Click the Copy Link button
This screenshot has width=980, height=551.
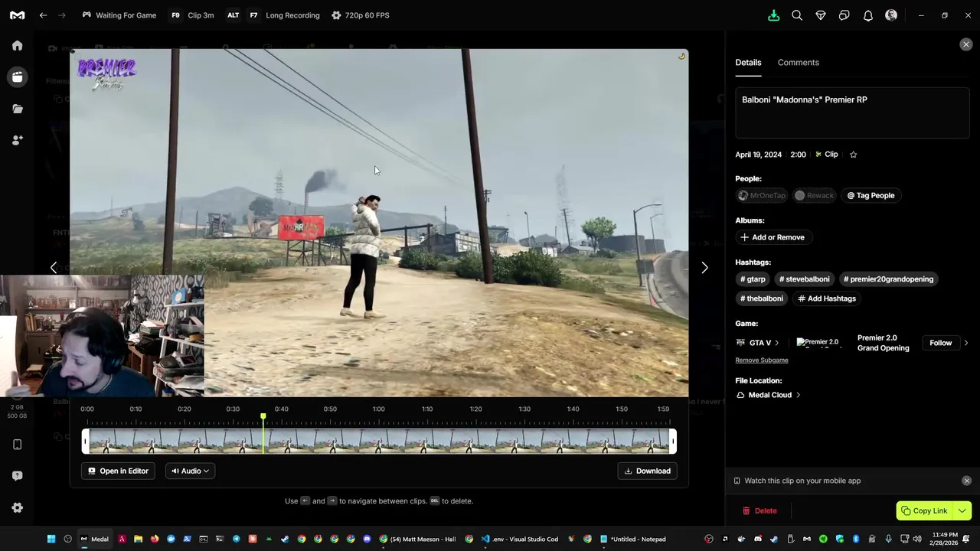click(x=924, y=510)
